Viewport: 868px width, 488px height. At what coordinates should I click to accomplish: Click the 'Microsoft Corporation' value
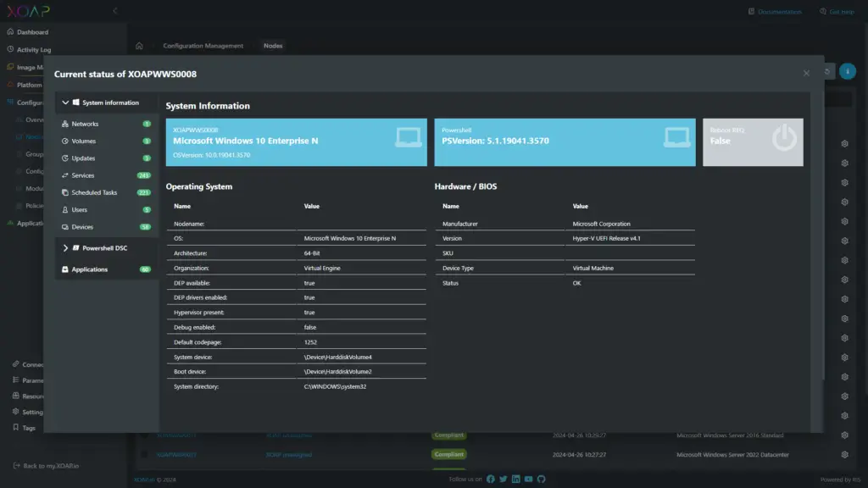tap(601, 224)
